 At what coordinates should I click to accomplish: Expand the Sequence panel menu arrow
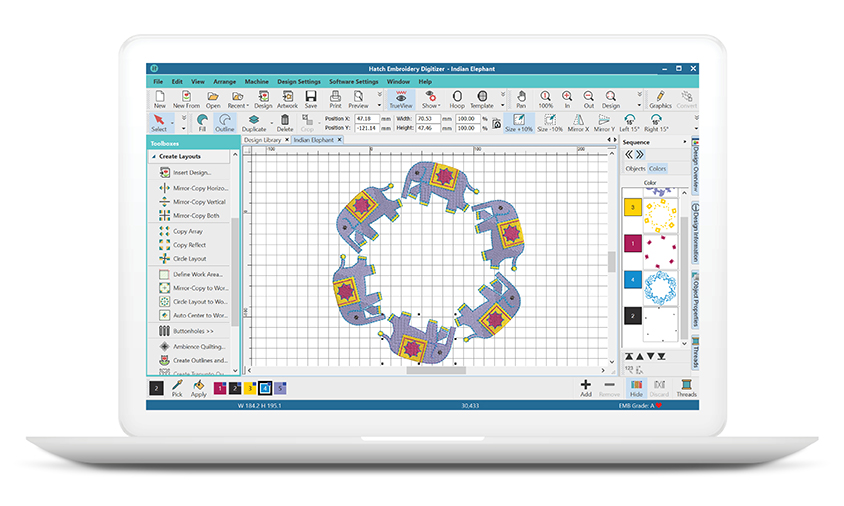click(685, 142)
